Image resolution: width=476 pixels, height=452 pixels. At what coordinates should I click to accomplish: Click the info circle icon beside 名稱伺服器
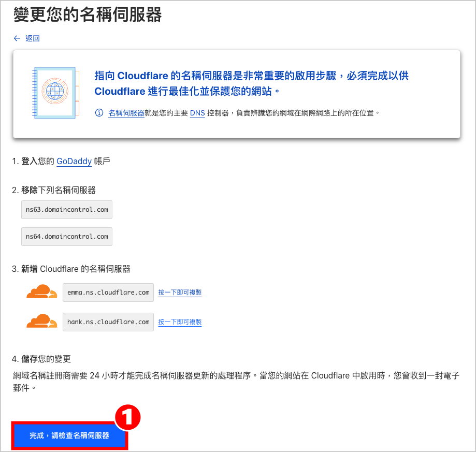point(99,113)
